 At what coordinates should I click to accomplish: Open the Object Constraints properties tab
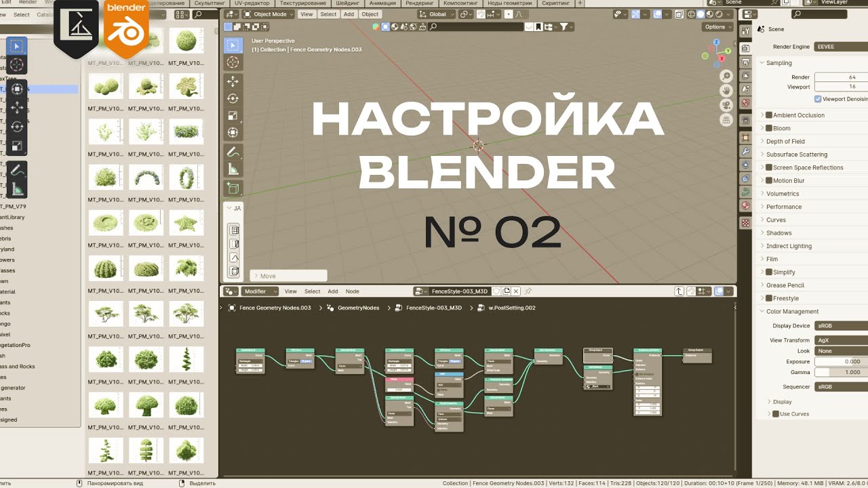[x=746, y=179]
